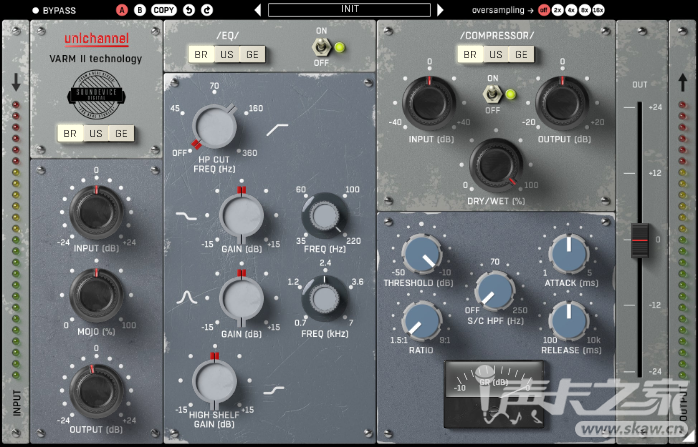This screenshot has height=447, width=698.
Task: Click the RELEASE (ms) knob
Action: pyautogui.click(x=568, y=321)
